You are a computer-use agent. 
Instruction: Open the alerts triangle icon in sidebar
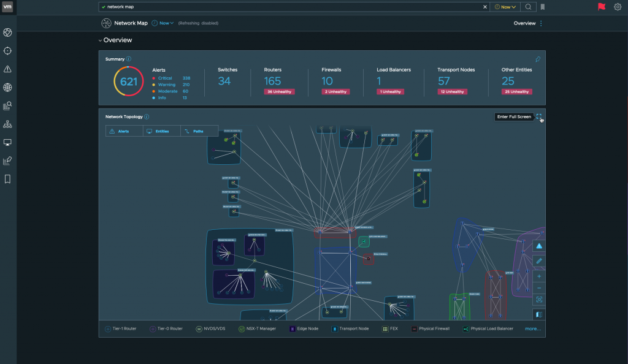coord(7,69)
